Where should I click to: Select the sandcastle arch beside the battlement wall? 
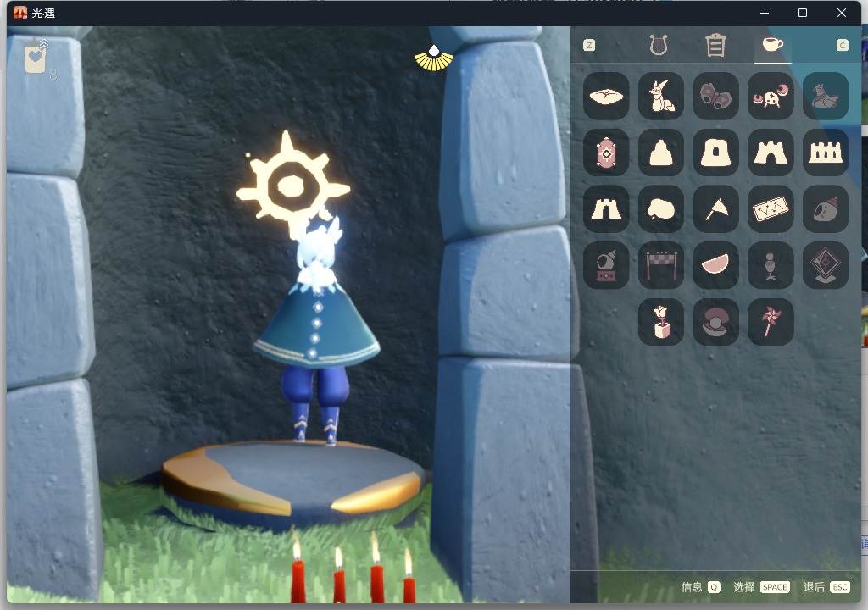(771, 152)
